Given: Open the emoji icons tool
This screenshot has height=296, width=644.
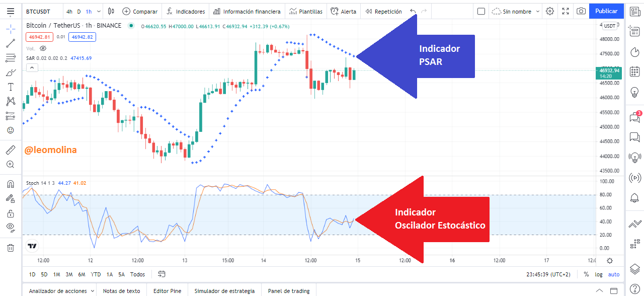Looking at the screenshot, I should pos(11,130).
